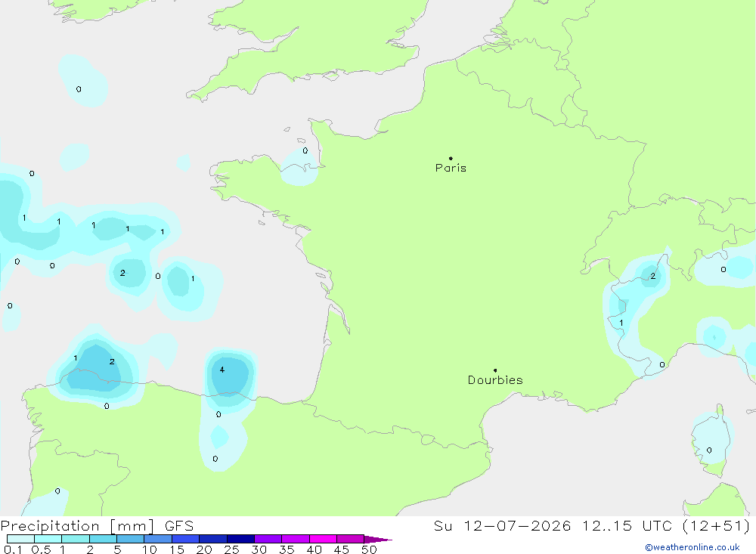The width and height of the screenshot is (756, 554).
Task: Click the legend value label 0.5
Action: tap(41, 549)
